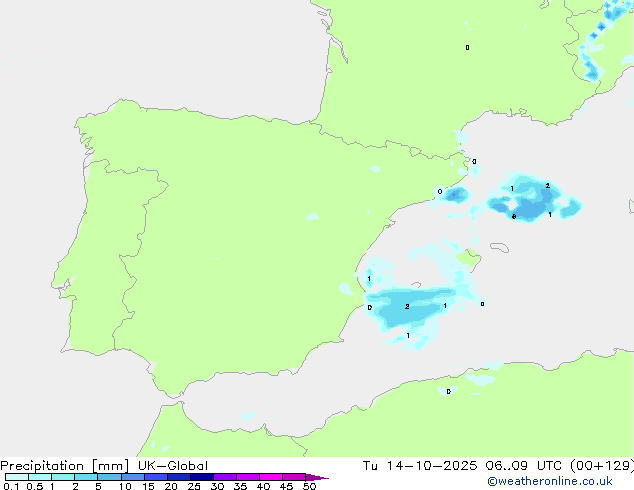This screenshot has height=490, width=634.
Task: Click the '0.5' legend scale value
Action: [35, 486]
